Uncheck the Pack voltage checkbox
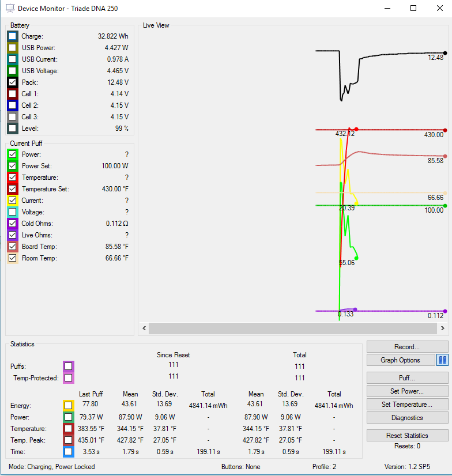 (x=13, y=82)
